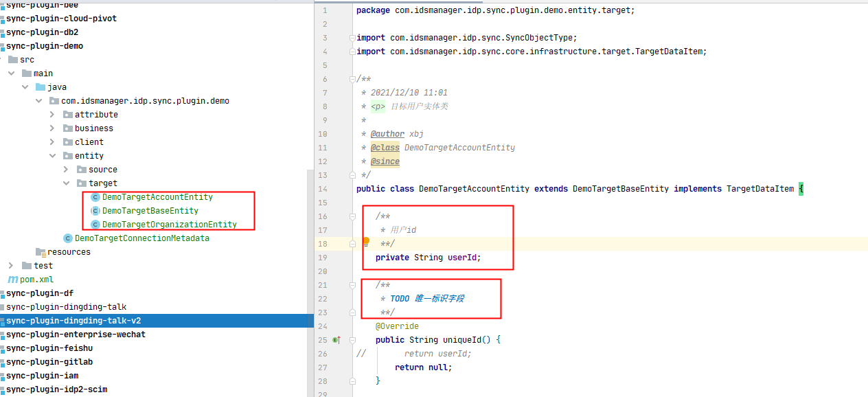Click the class icon of DemoTargetBaseEntity

95,211
